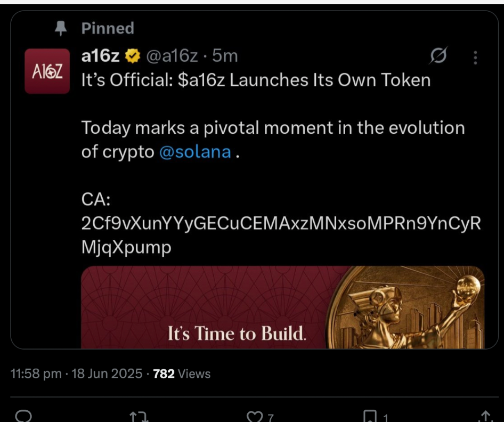
Task: Open the @solana mention link
Action: pyautogui.click(x=195, y=152)
